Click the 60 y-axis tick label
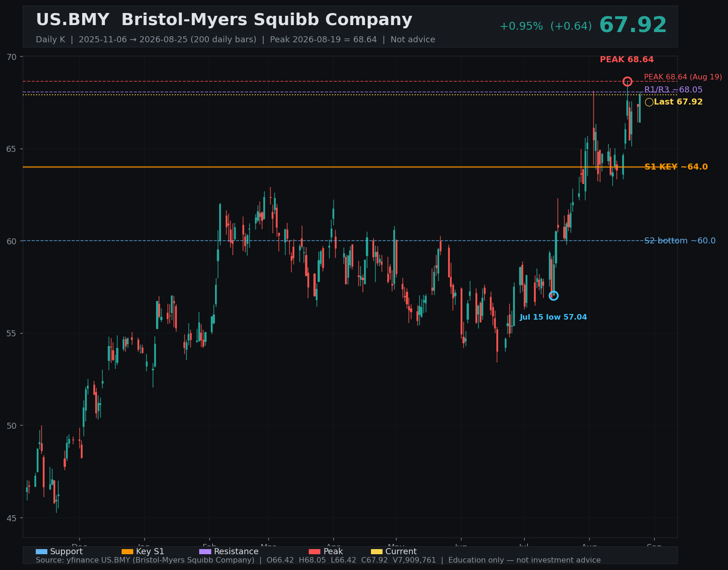The width and height of the screenshot is (728, 570). coord(12,241)
